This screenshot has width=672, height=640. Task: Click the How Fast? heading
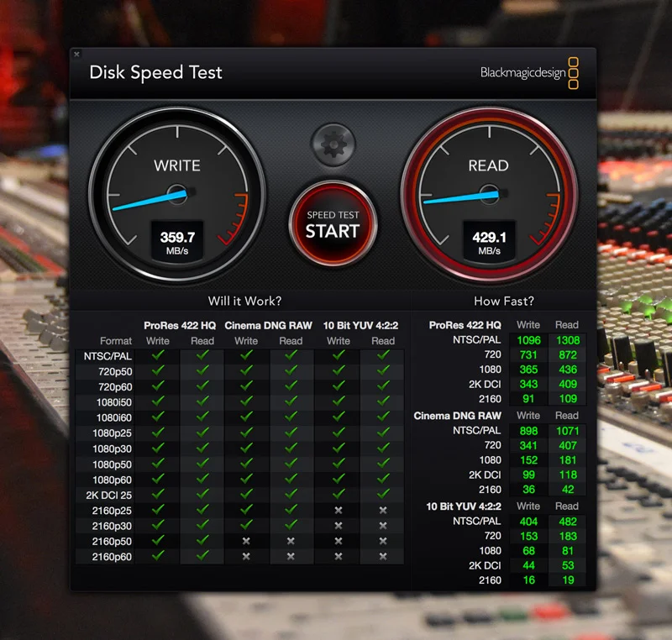(504, 302)
